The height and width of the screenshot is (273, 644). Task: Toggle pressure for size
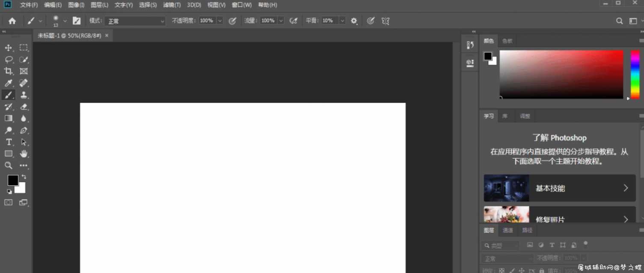pos(371,21)
